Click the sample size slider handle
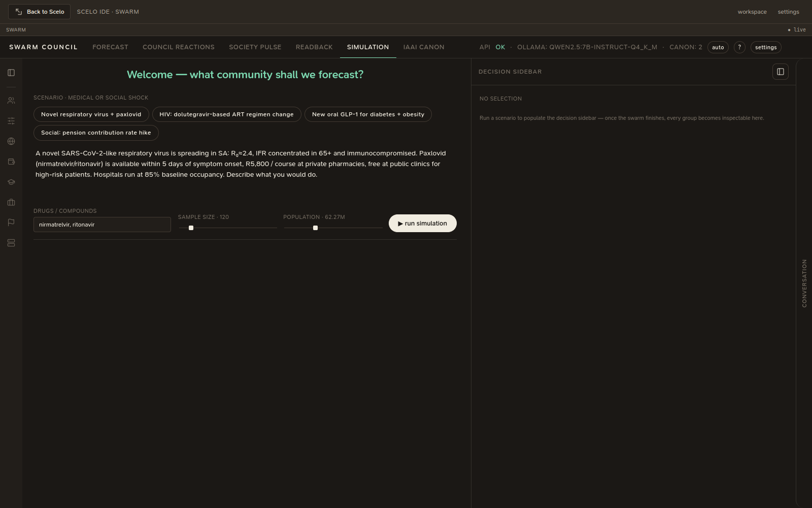 (191, 228)
